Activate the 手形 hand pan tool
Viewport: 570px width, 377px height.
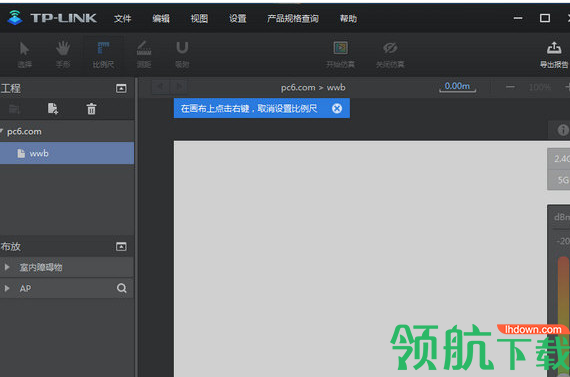pos(63,55)
